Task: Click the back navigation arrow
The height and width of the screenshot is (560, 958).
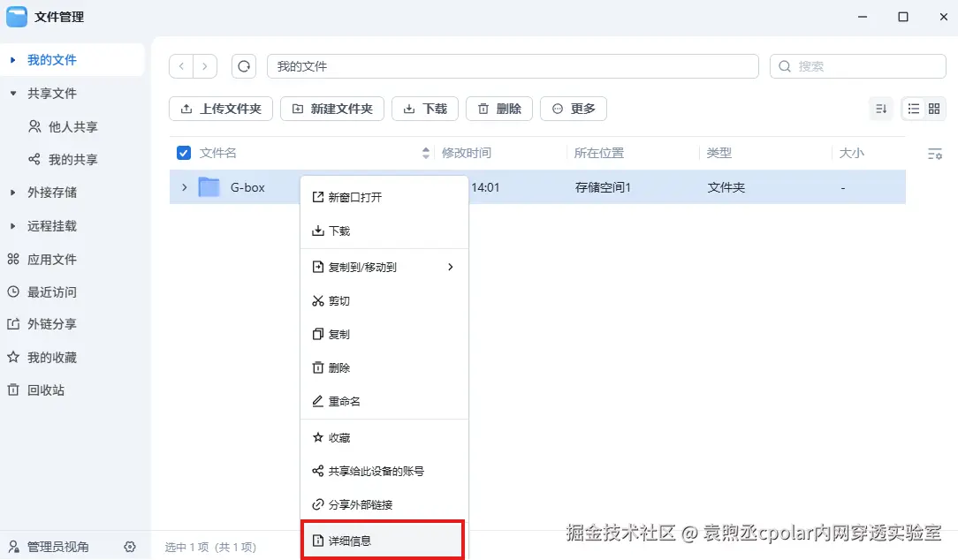Action: (181, 66)
